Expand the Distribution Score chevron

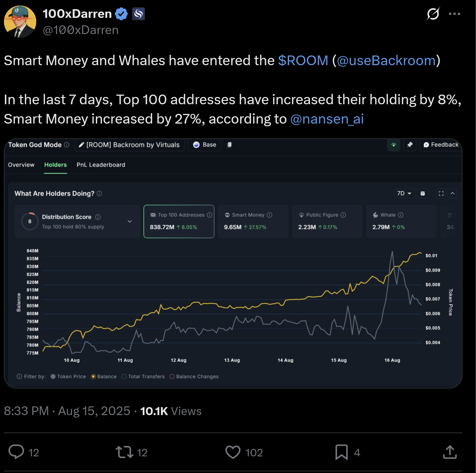click(130, 221)
